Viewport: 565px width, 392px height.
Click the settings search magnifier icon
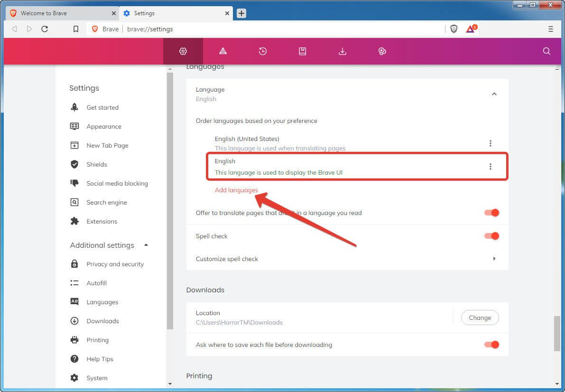pyautogui.click(x=546, y=51)
